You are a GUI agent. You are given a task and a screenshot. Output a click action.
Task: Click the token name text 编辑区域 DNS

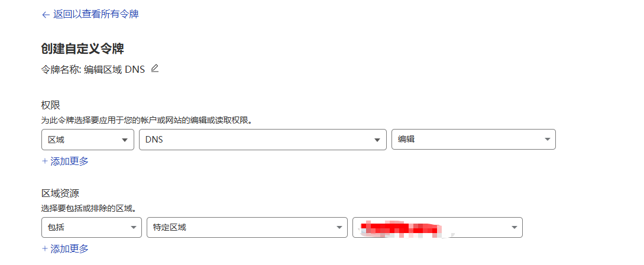(114, 69)
